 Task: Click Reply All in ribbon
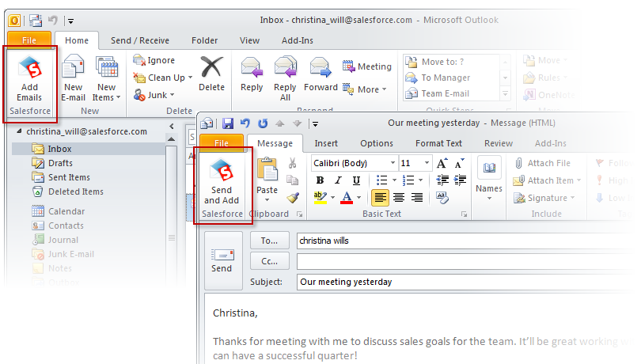point(285,78)
